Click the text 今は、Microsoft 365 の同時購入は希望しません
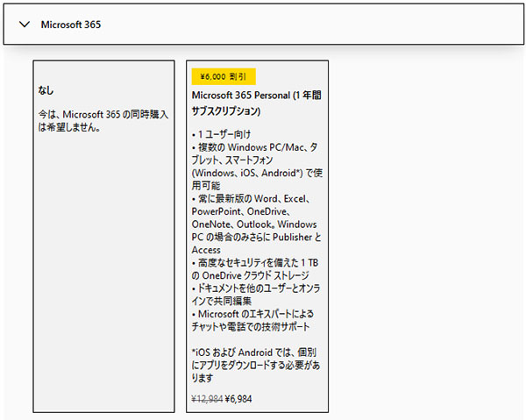 point(103,121)
